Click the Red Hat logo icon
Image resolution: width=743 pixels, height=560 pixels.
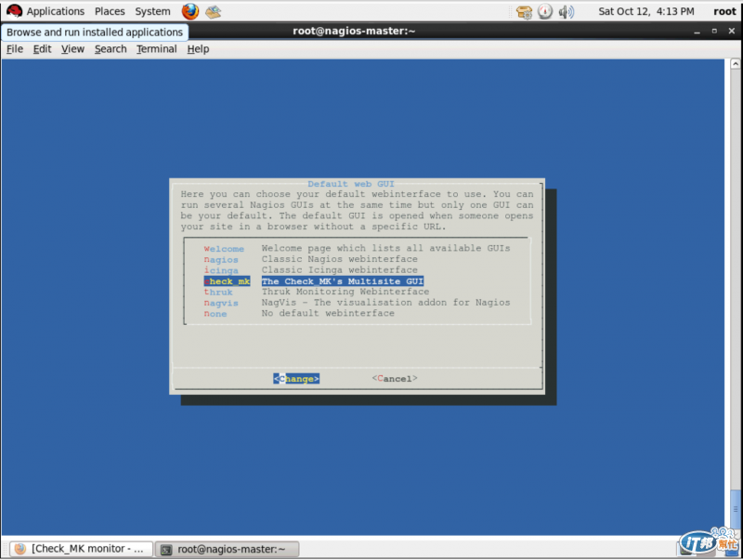click(14, 11)
